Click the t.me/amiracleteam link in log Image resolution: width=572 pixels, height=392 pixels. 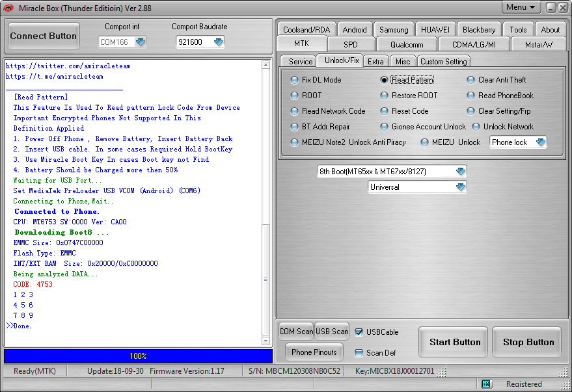55,77
